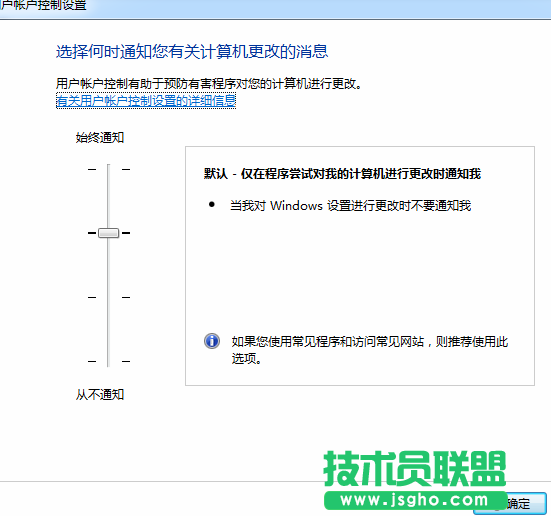This screenshot has width=551, height=516.
Task: Click the bullet text 当我对 Windows 设置进行更改时不要通知我
Action: tap(350, 206)
